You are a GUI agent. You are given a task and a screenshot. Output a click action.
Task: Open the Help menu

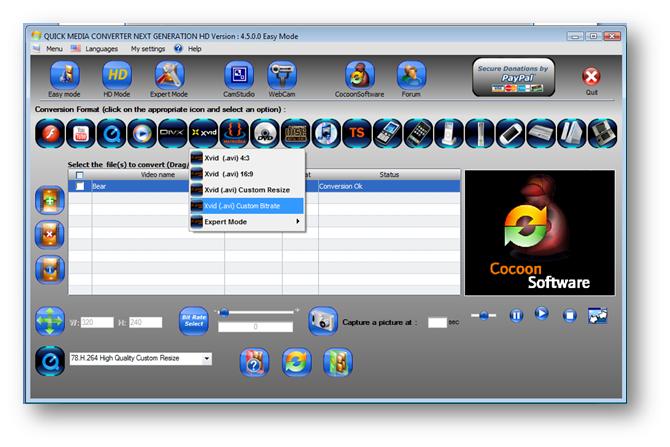tap(194, 49)
